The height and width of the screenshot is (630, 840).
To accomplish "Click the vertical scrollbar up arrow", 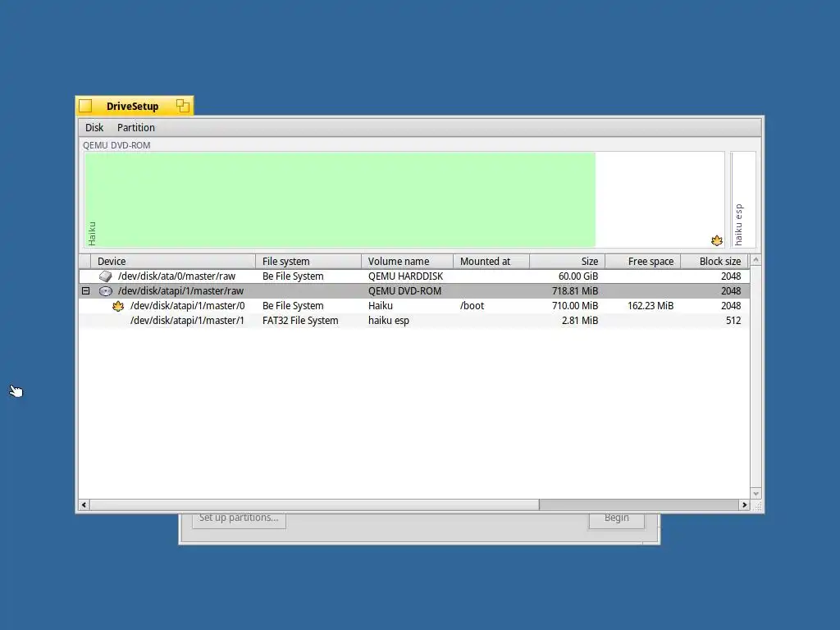I will pyautogui.click(x=756, y=260).
